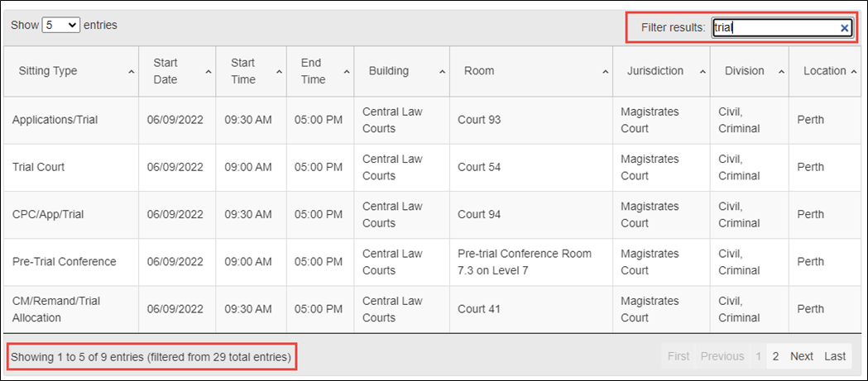Go to page 2 of results
The image size is (868, 381).
775,357
